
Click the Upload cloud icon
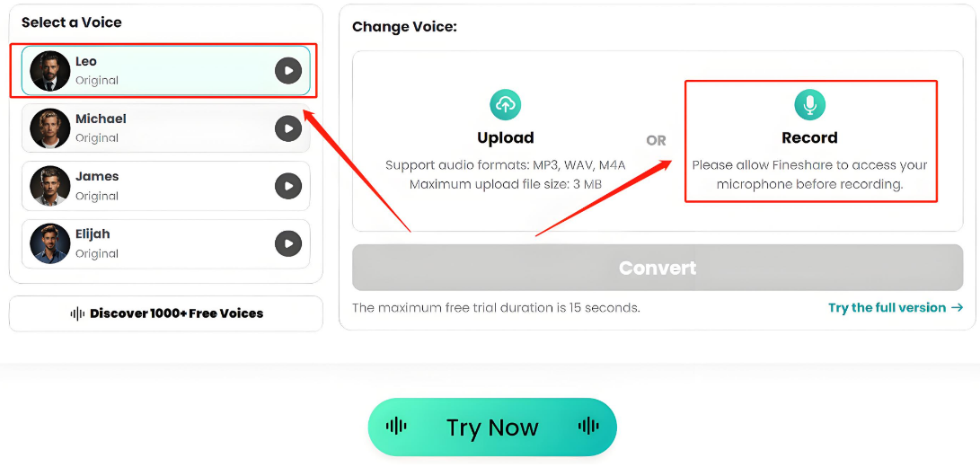point(506,104)
